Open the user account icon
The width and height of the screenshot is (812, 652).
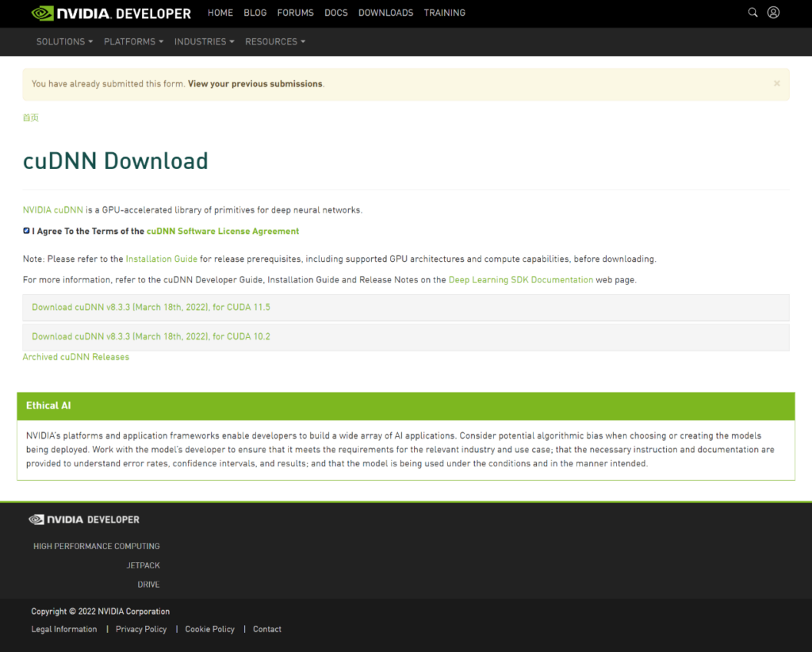click(773, 13)
